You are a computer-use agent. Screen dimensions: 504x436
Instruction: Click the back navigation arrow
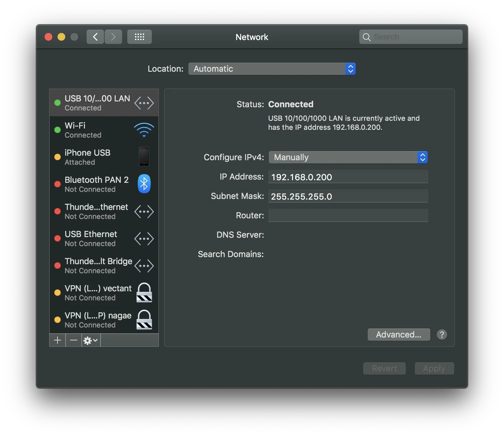click(95, 37)
